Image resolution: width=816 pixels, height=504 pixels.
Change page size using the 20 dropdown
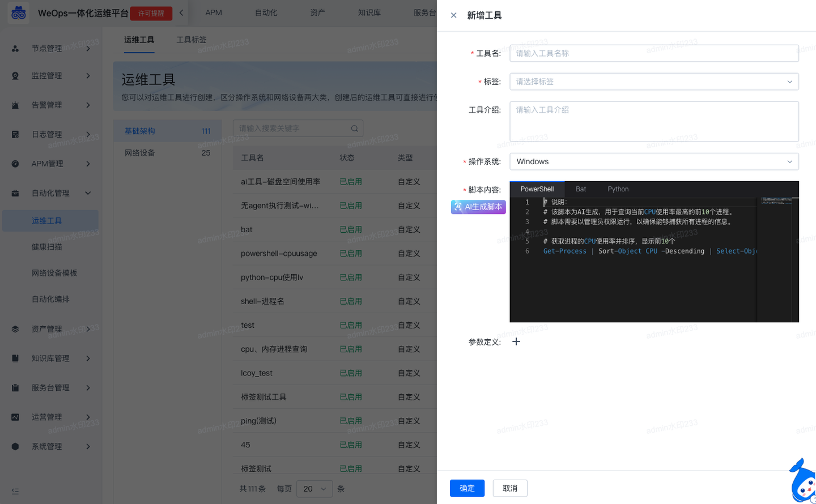coord(314,488)
